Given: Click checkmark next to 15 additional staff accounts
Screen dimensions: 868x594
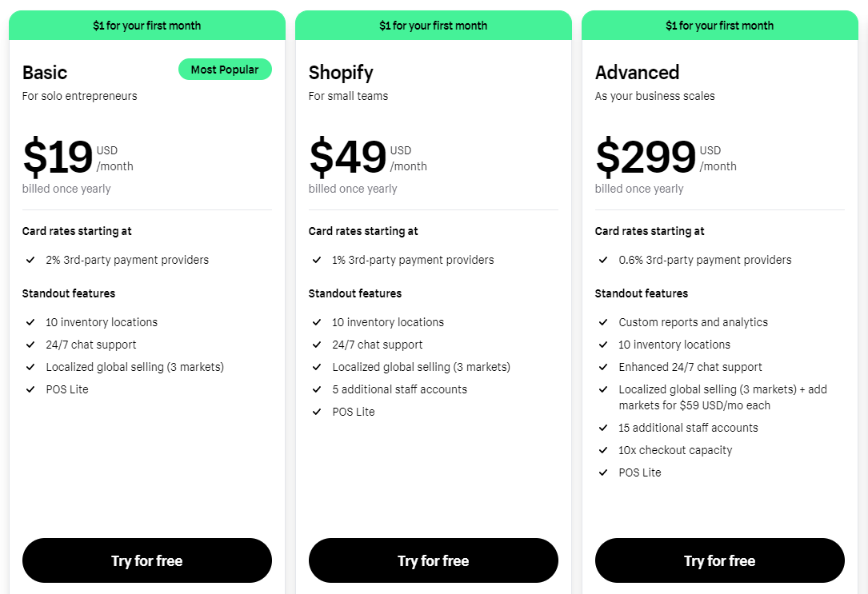Looking at the screenshot, I should pos(603,428).
